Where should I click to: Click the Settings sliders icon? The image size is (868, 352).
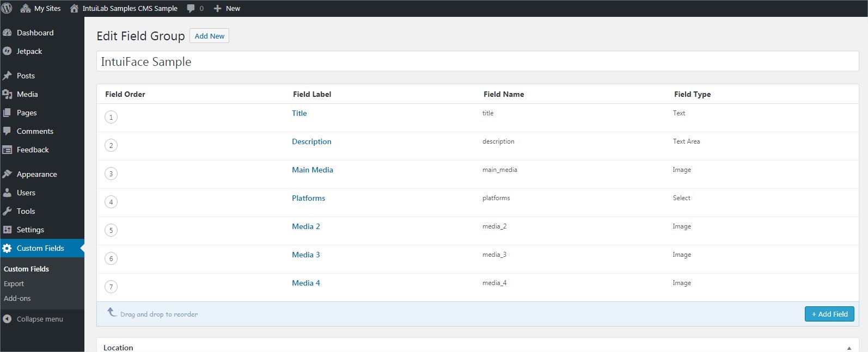pyautogui.click(x=7, y=230)
